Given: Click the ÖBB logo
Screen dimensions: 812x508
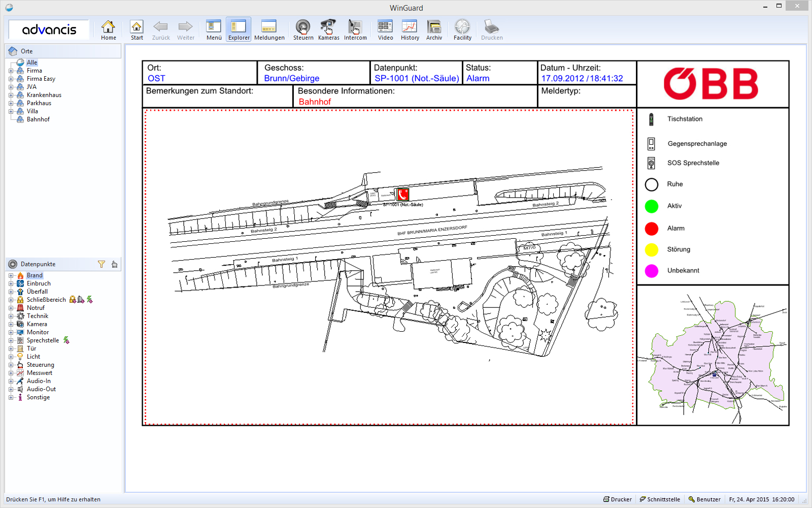Looking at the screenshot, I should pyautogui.click(x=711, y=84).
